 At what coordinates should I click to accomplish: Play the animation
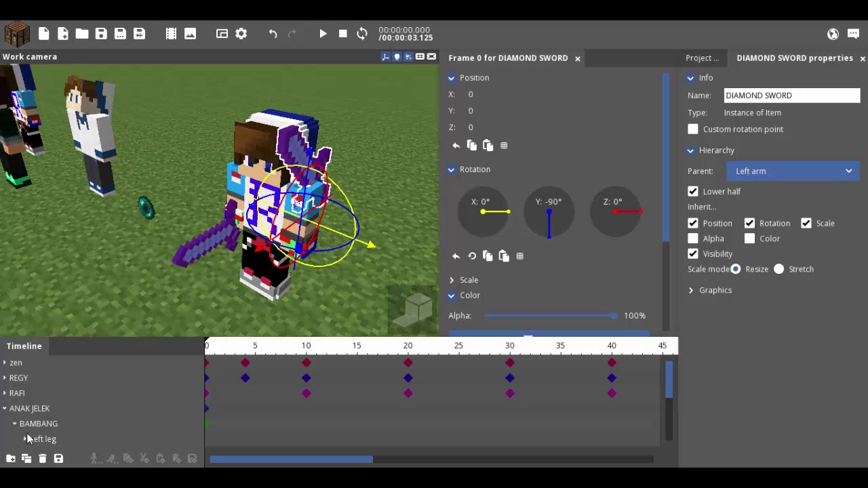(x=323, y=34)
